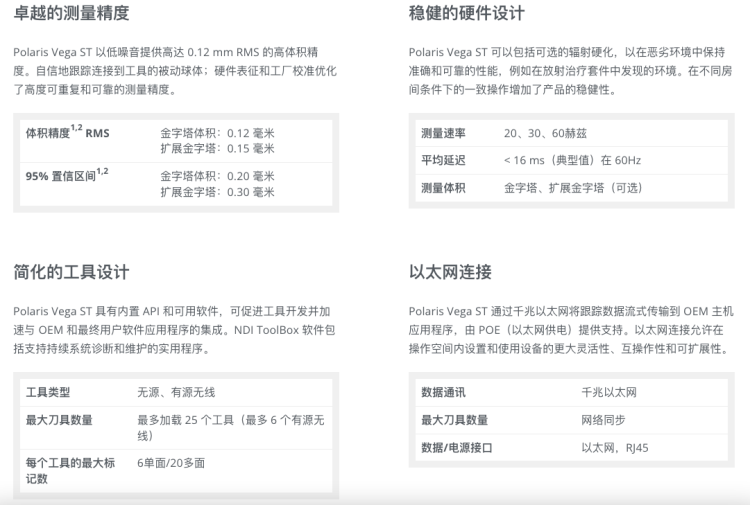Click the value 以太网, RJ45

pos(615,448)
